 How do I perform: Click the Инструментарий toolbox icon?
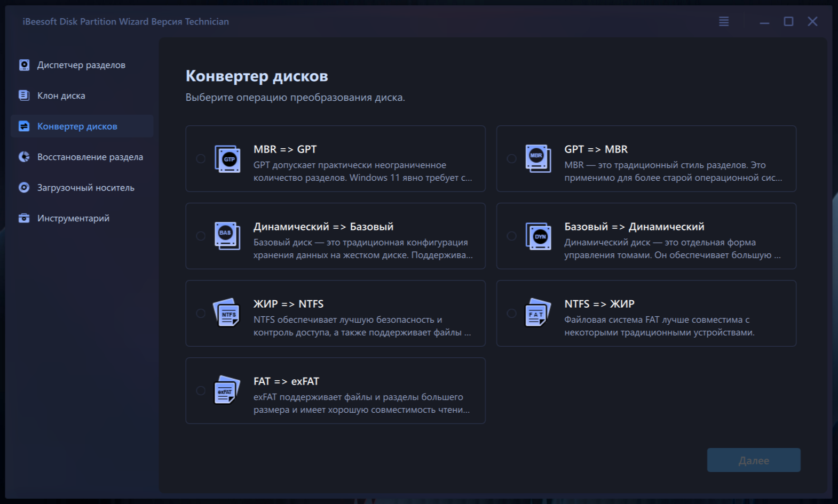24,218
